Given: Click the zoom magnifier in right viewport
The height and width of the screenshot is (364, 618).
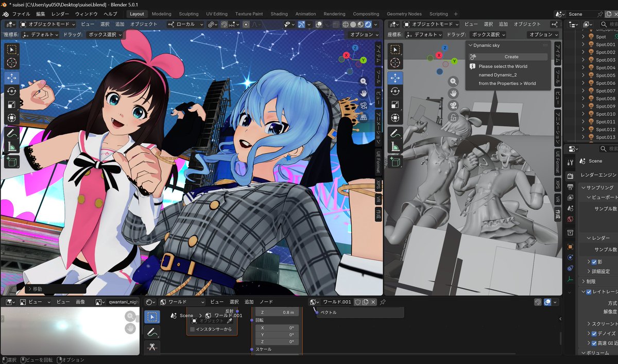Looking at the screenshot, I should click(x=454, y=81).
